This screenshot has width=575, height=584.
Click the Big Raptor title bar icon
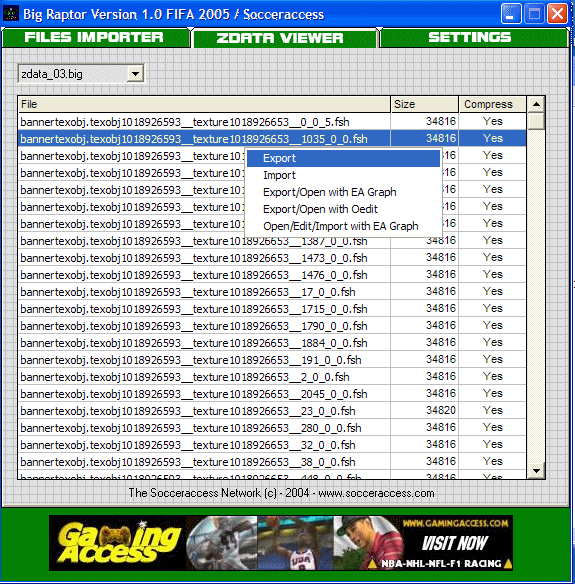click(11, 14)
